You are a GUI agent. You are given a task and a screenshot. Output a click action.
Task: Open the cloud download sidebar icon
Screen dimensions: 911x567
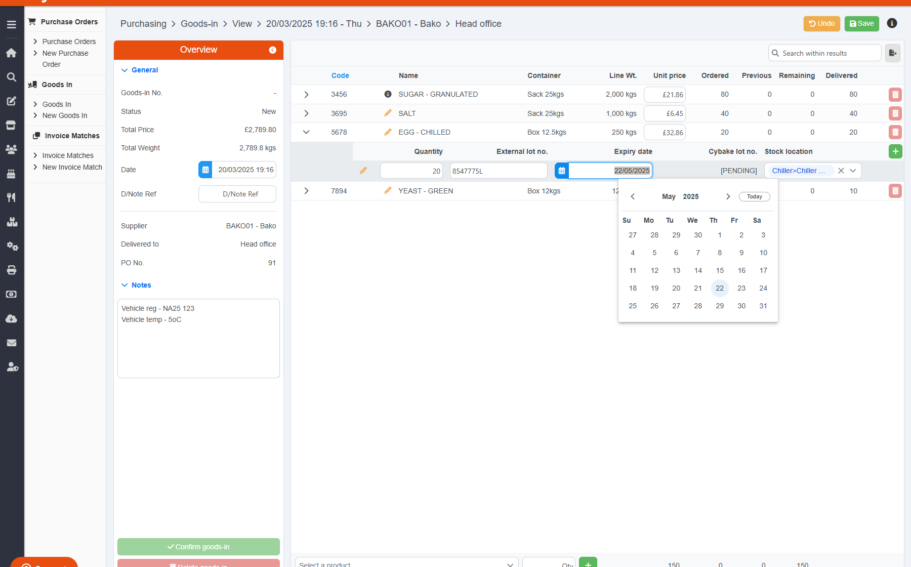[11, 318]
